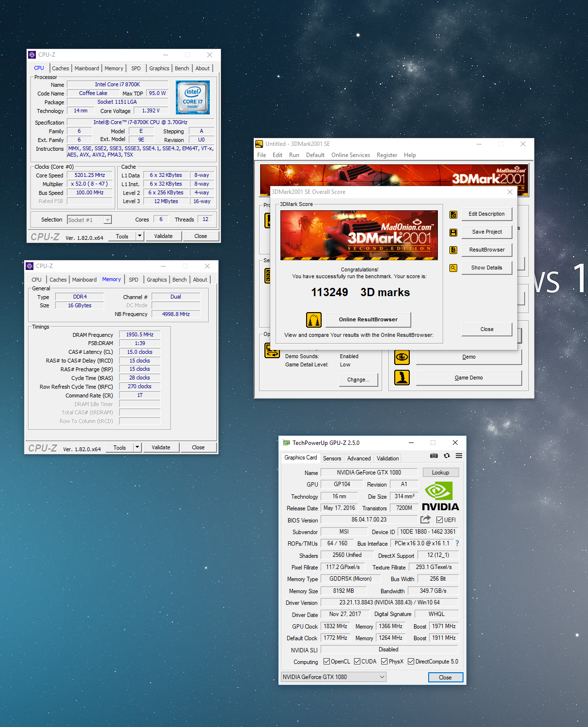Click the CPU-Z title bar icon of the Memory window
Image resolution: width=588 pixels, height=727 pixels.
tap(30, 266)
